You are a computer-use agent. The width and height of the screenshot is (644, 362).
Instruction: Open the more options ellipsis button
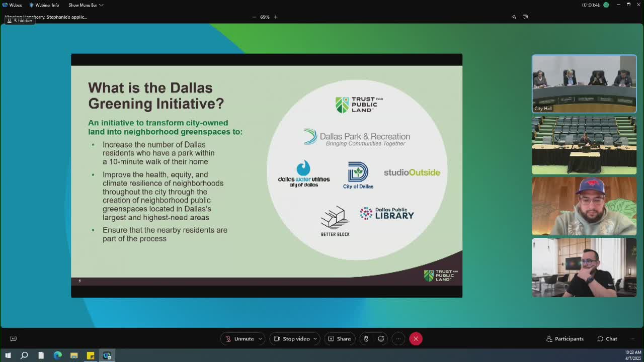[x=398, y=339]
